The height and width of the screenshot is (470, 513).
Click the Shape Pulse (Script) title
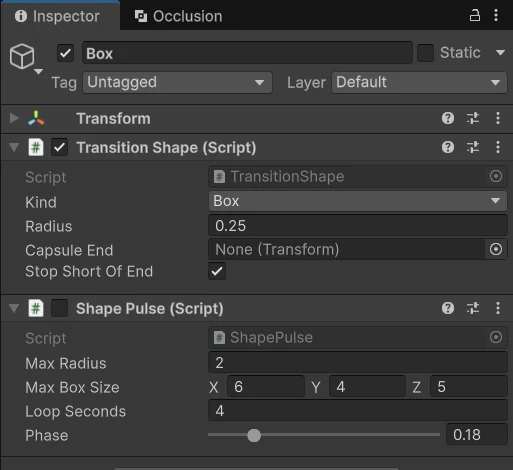(150, 308)
